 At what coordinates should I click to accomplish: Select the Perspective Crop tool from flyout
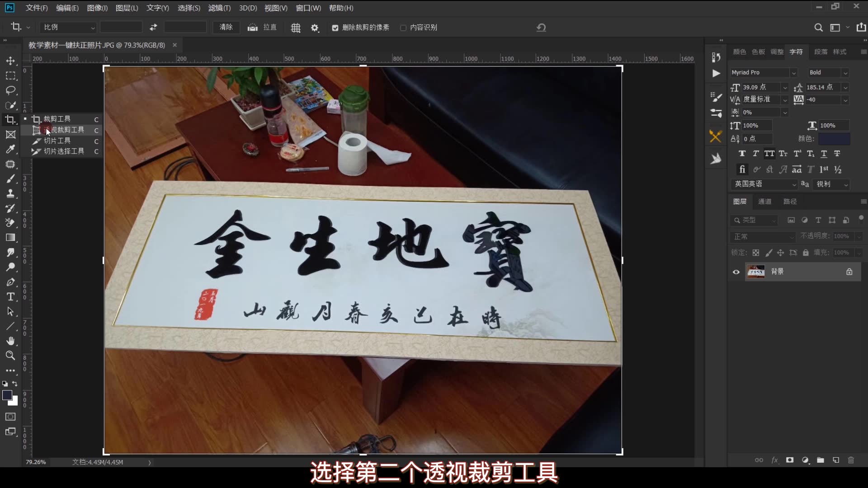click(x=63, y=130)
